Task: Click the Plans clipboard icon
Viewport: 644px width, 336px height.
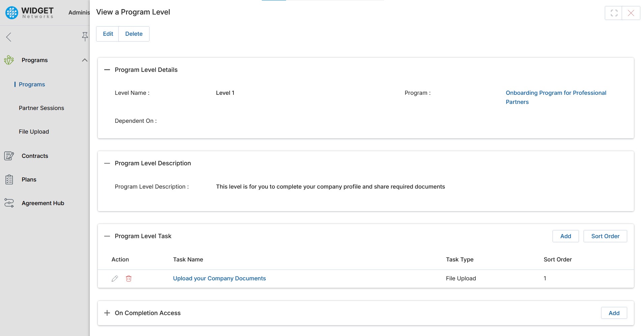Action: point(9,179)
